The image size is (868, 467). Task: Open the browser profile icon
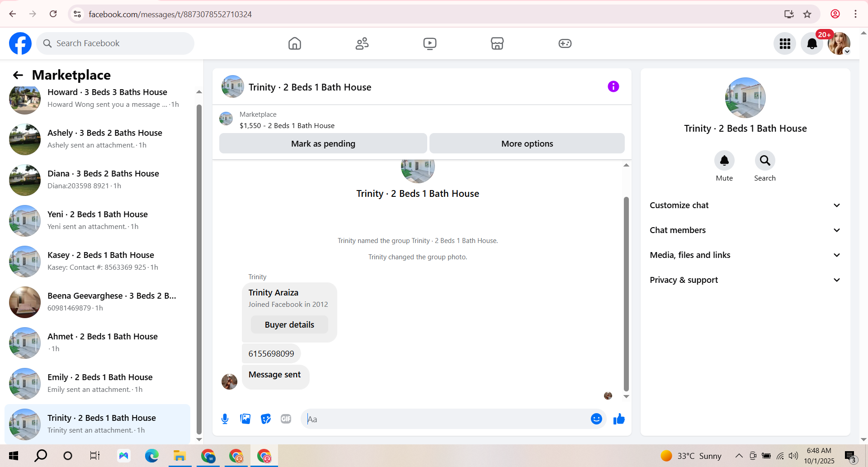point(835,14)
